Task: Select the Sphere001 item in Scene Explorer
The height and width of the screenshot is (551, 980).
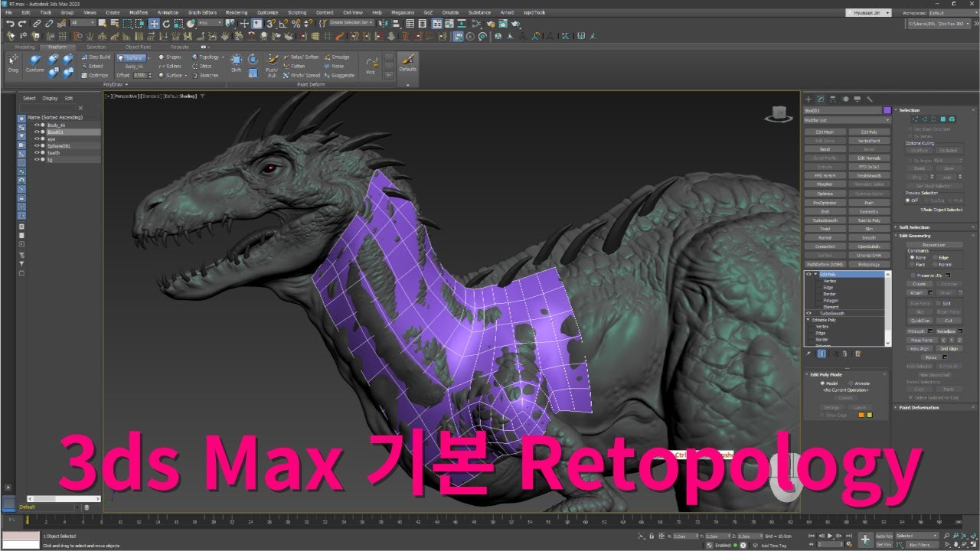Action: pos(59,145)
